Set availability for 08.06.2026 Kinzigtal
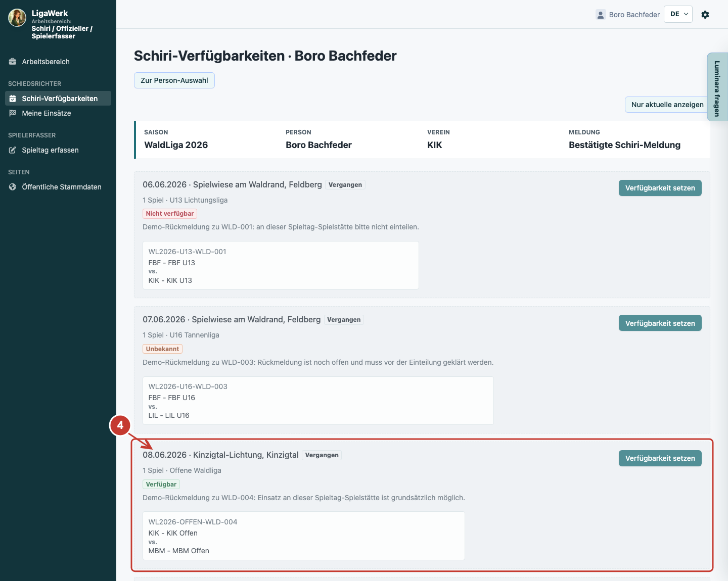Viewport: 728px width, 581px height. (660, 458)
